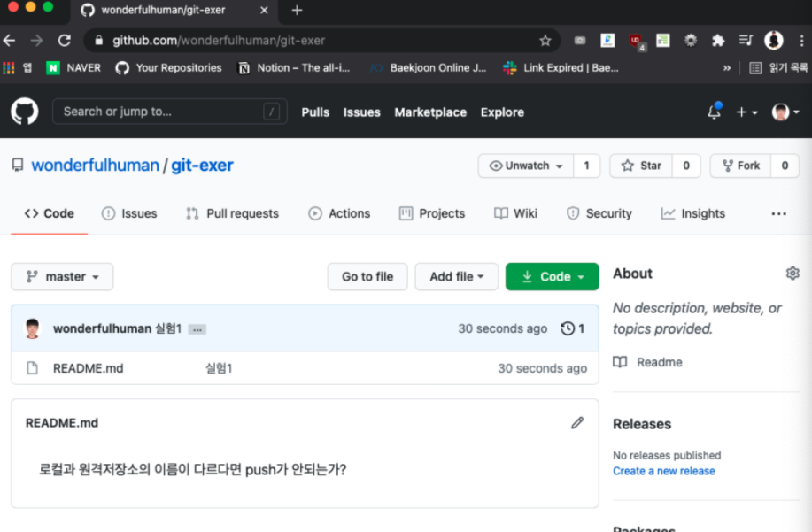Switch to the repository Issues tab

129,213
